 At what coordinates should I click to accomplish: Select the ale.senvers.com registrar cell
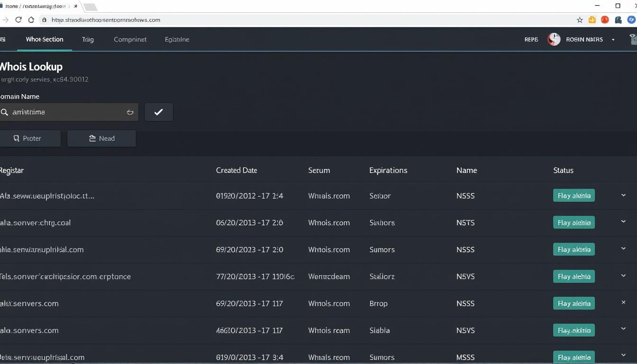click(29, 303)
